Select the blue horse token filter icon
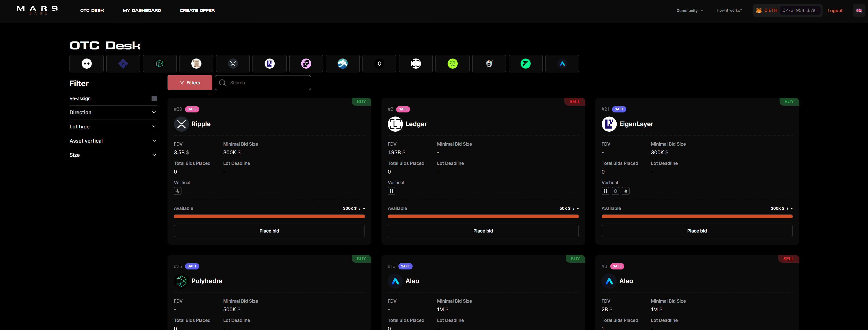This screenshot has height=330, width=868. pyautogui.click(x=343, y=64)
